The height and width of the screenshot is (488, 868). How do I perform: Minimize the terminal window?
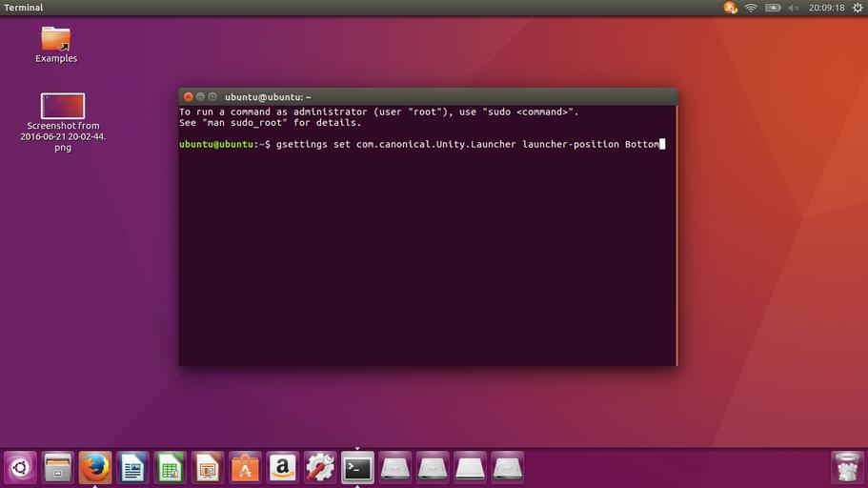200,97
